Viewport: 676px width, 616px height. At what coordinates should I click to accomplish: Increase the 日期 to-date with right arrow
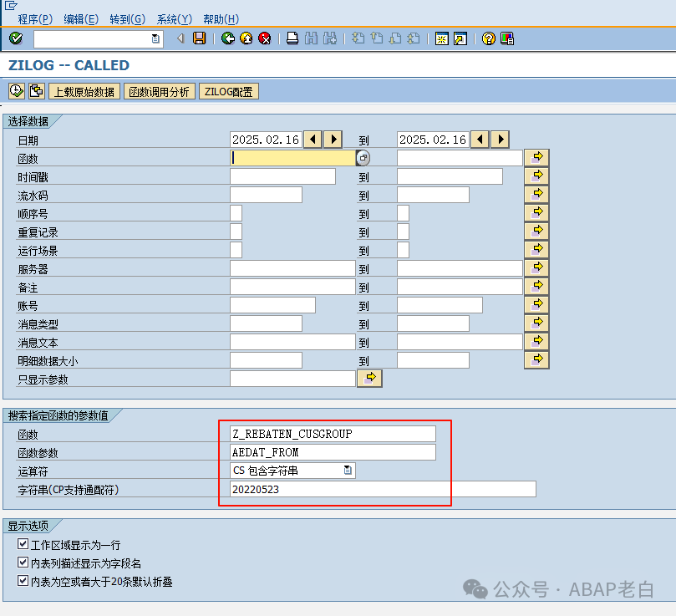(500, 140)
